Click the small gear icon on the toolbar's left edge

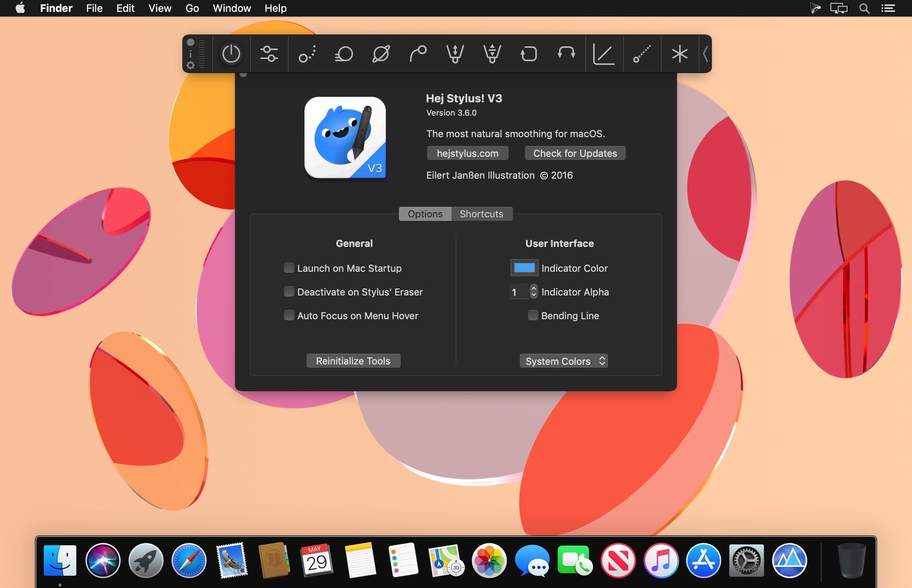[x=191, y=66]
